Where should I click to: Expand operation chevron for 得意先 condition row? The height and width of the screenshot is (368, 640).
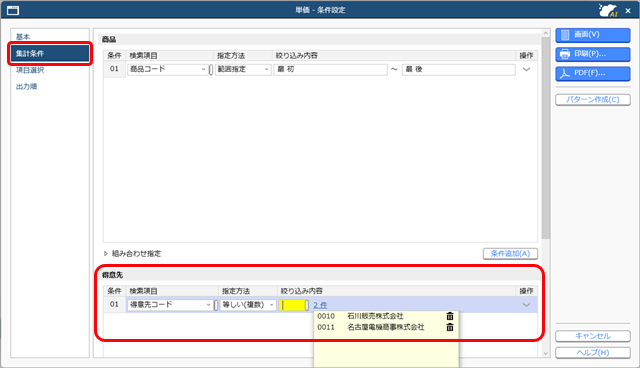tap(527, 305)
